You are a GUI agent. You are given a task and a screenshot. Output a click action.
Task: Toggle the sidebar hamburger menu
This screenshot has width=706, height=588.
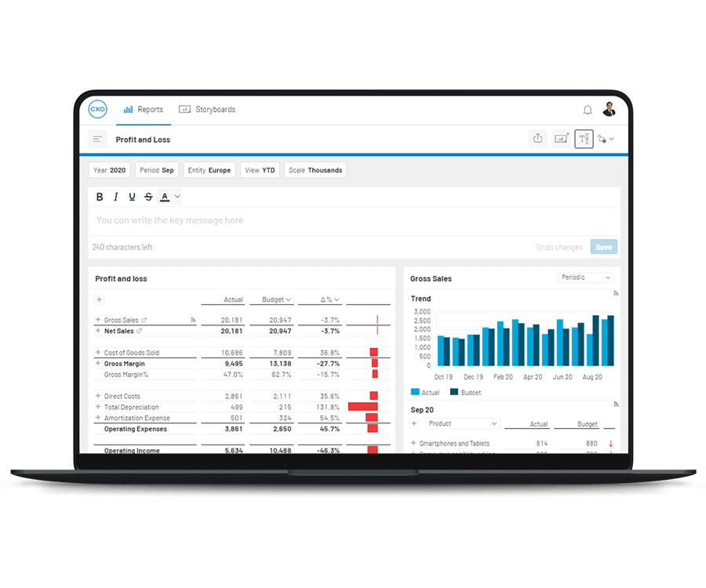98,140
